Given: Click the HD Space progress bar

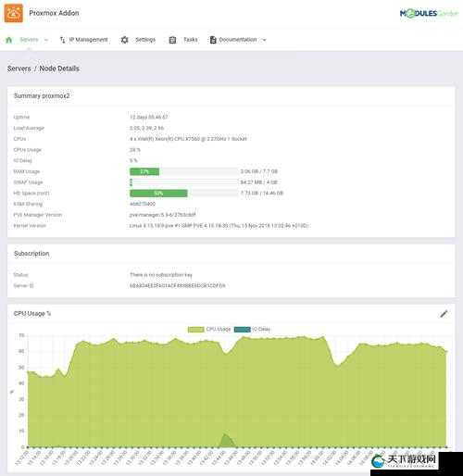Looking at the screenshot, I should click(x=184, y=194).
